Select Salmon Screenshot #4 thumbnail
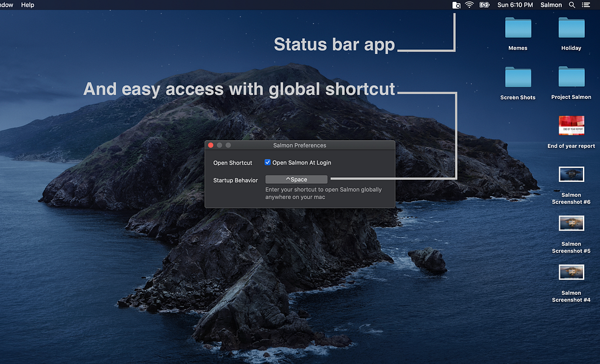 tap(571, 272)
